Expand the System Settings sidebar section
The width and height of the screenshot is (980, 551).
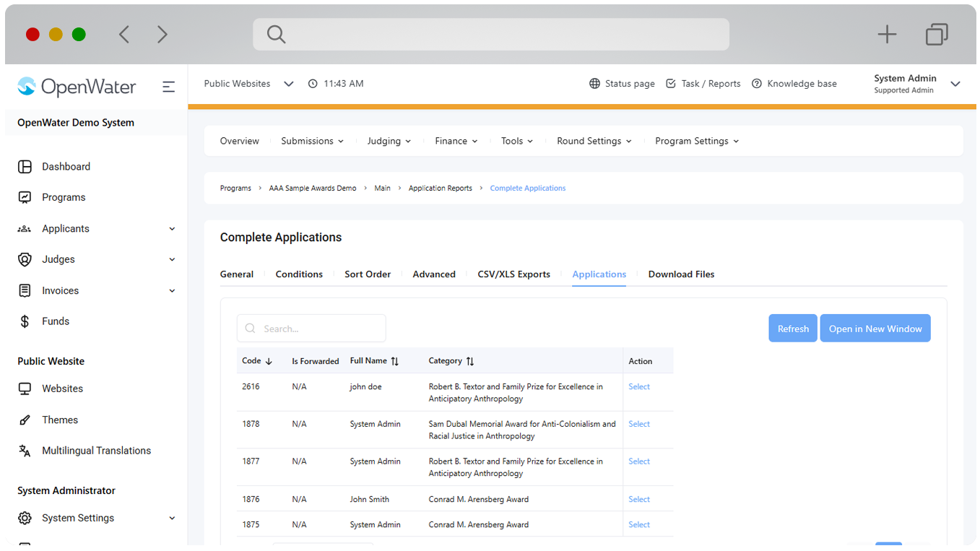coord(172,518)
